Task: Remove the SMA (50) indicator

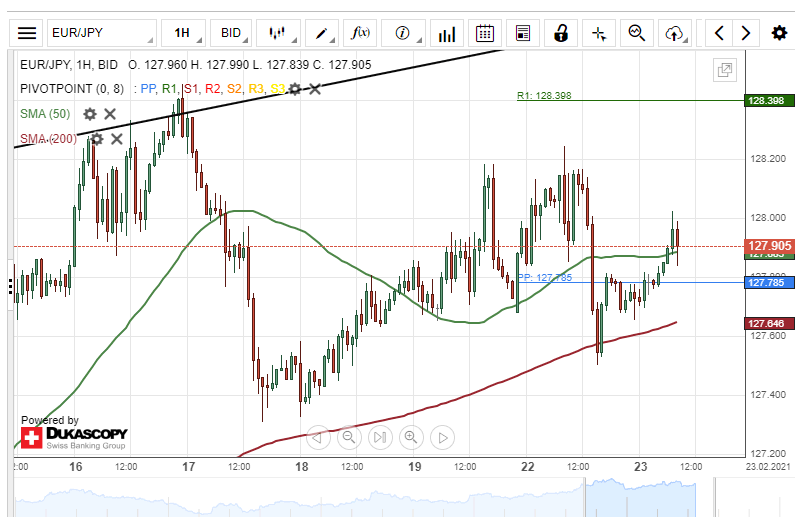Action: coord(110,114)
